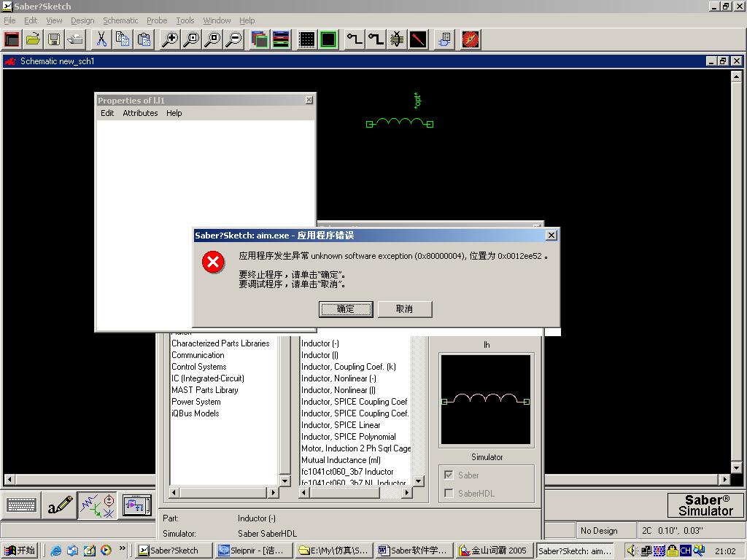Open Attributes menu in Properties window
Screen dimensions: 747x560
click(140, 113)
